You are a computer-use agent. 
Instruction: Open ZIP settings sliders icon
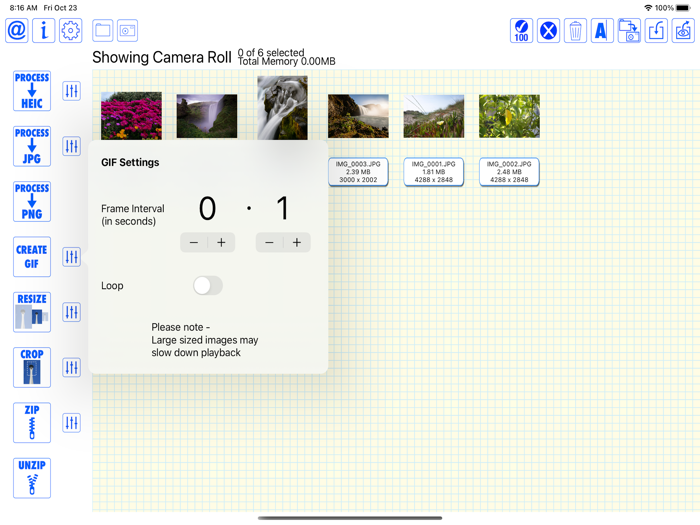click(71, 422)
